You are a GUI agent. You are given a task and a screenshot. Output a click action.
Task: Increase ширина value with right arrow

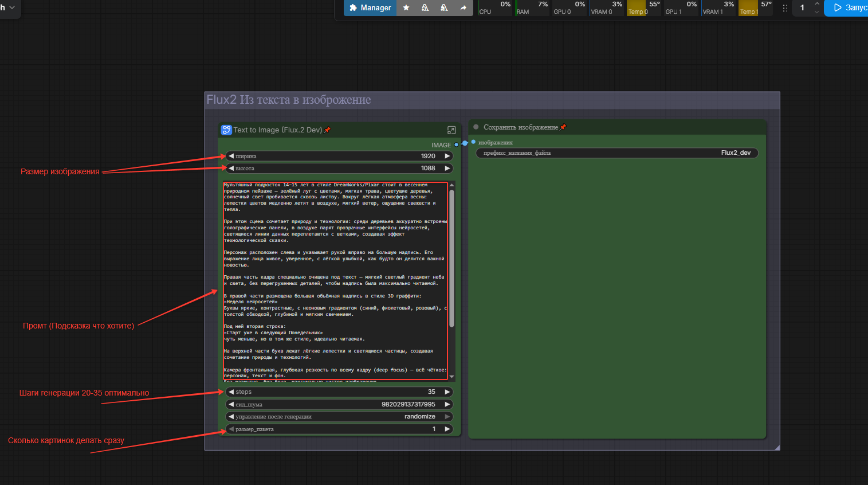point(447,156)
